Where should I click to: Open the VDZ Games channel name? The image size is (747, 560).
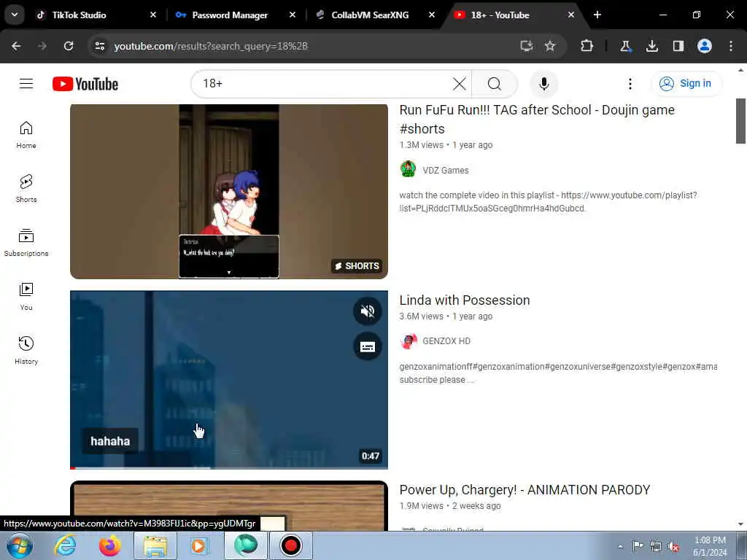[x=446, y=170]
